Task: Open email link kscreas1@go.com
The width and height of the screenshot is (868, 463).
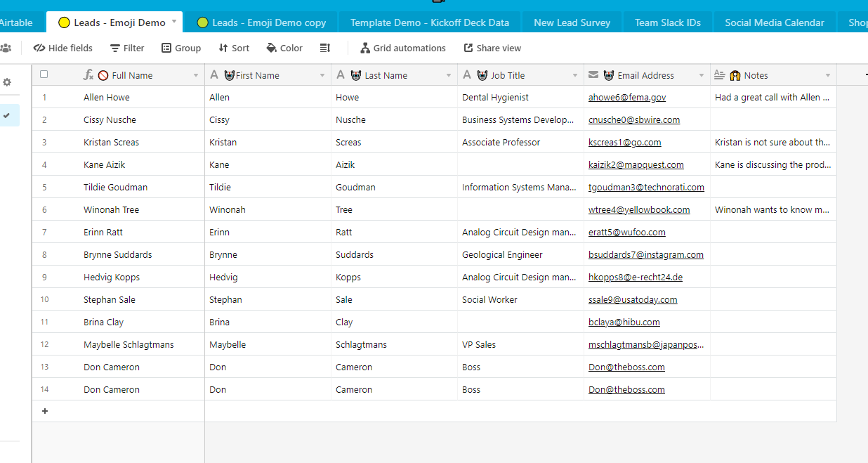Action: pos(625,143)
